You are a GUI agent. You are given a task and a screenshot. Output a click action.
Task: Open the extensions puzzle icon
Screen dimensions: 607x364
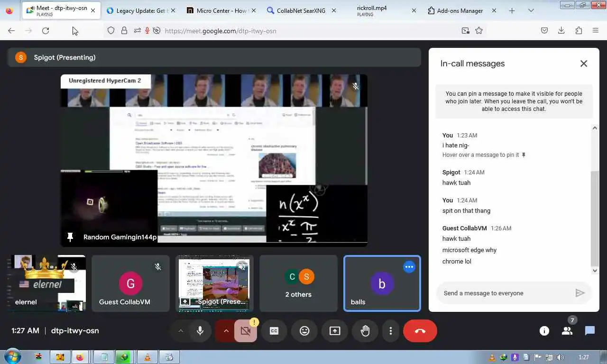coord(579,30)
